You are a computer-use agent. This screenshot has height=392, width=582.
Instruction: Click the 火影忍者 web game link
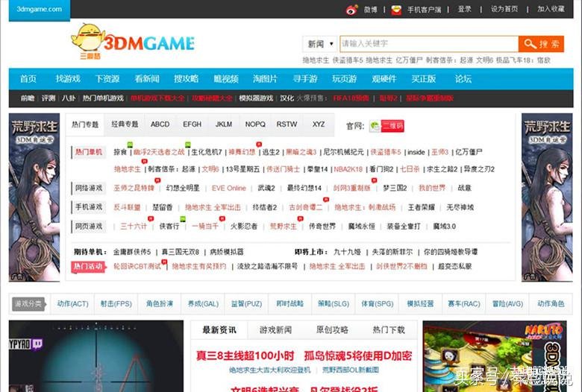coord(244,227)
